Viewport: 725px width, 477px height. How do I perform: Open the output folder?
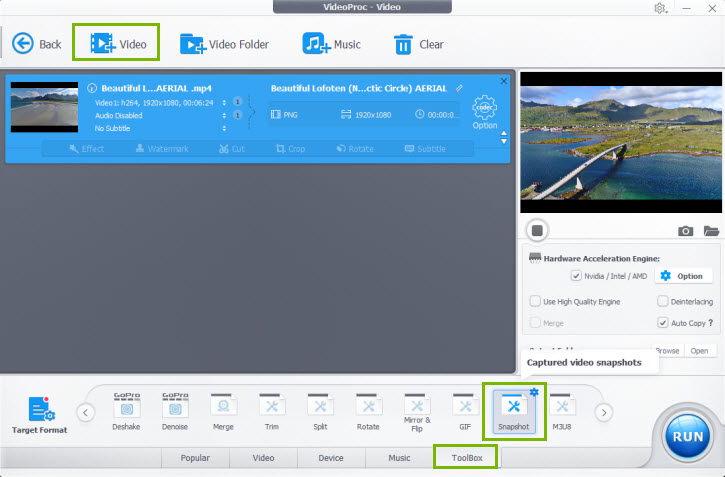coord(699,351)
